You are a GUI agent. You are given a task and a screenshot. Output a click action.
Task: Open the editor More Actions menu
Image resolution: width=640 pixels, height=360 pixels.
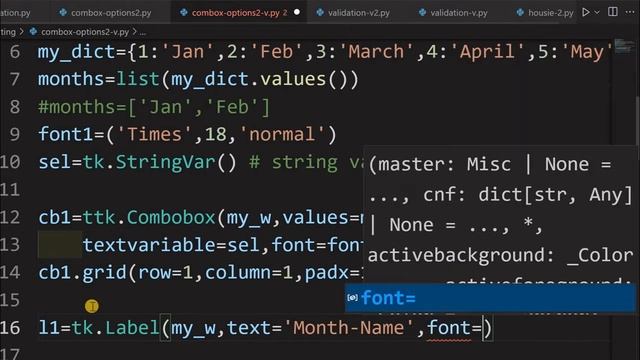[x=630, y=12]
